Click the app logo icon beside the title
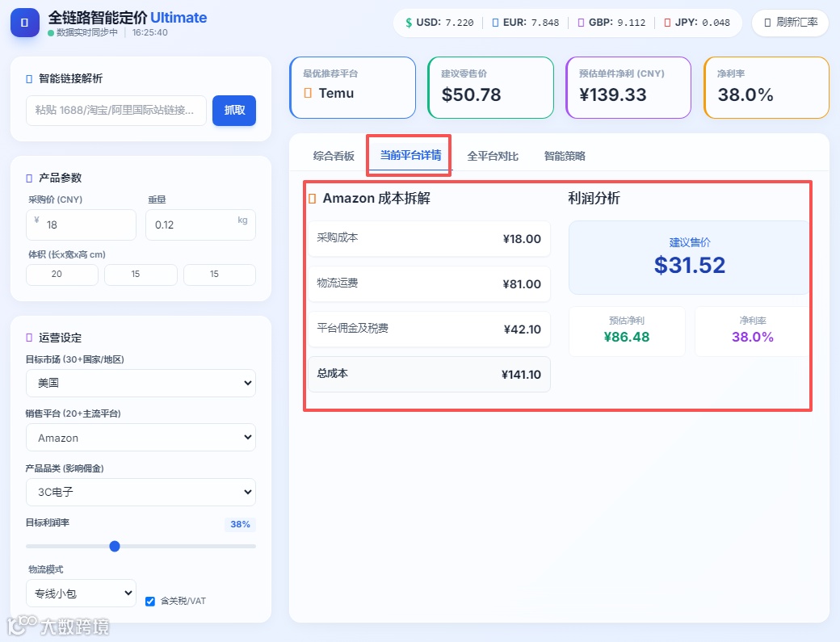 tap(25, 23)
